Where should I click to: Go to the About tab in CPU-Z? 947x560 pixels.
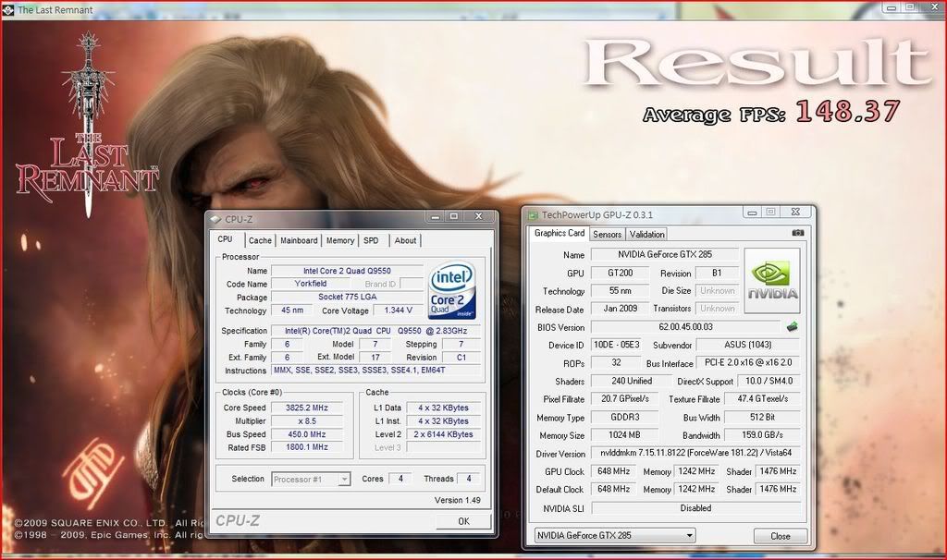tap(405, 240)
